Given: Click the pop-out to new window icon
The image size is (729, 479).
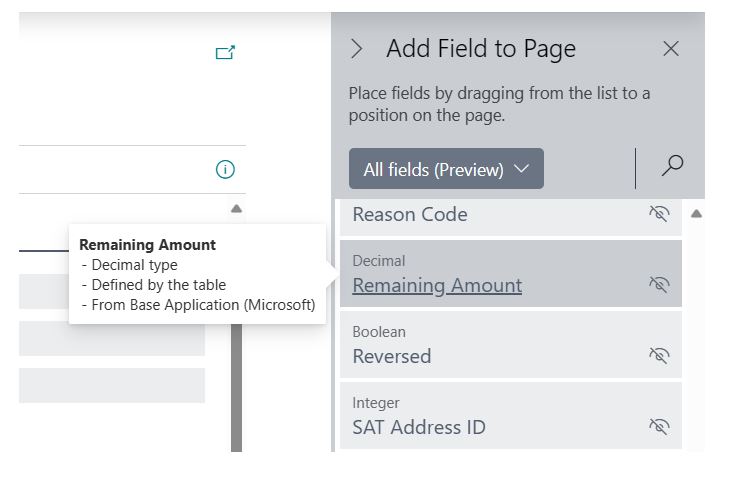Looking at the screenshot, I should click(x=225, y=53).
